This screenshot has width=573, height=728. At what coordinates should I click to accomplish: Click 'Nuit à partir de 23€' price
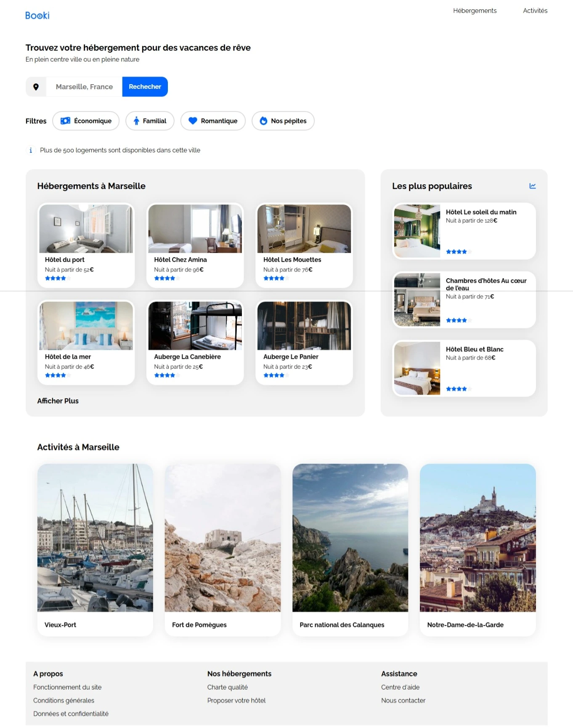coord(288,367)
